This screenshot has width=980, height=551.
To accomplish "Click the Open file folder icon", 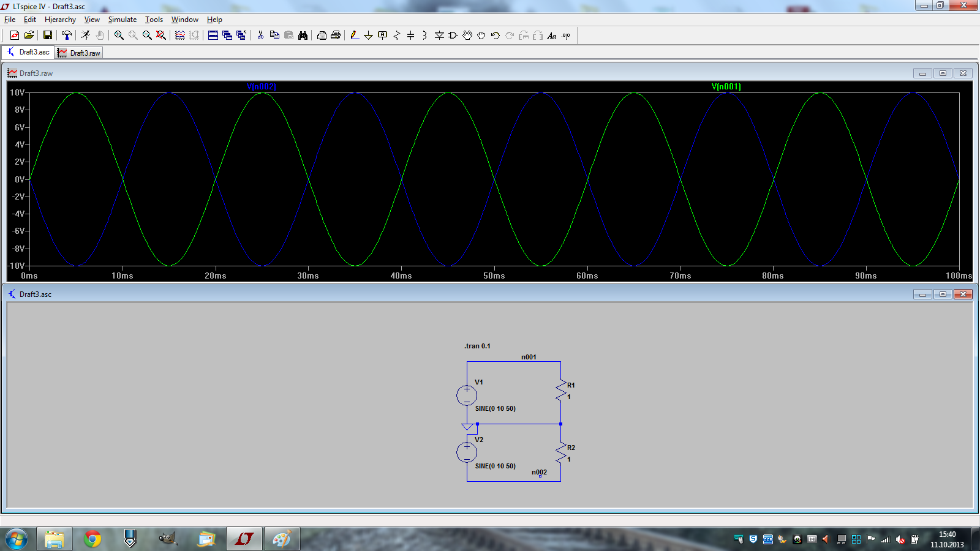I will tap(29, 36).
